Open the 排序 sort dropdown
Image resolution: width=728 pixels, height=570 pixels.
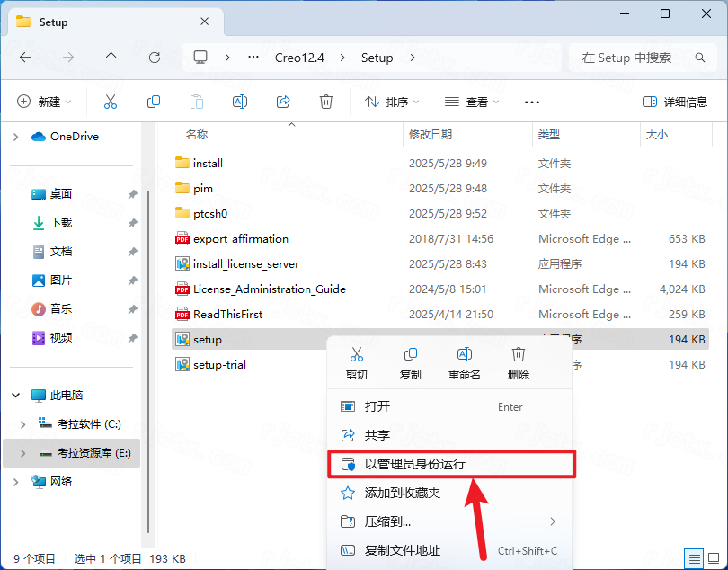[391, 102]
